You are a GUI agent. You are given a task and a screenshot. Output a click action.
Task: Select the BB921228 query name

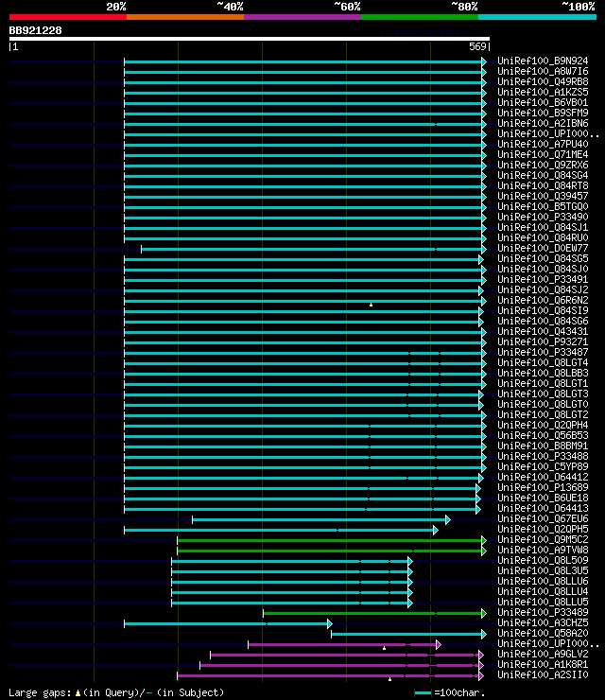tap(35, 31)
